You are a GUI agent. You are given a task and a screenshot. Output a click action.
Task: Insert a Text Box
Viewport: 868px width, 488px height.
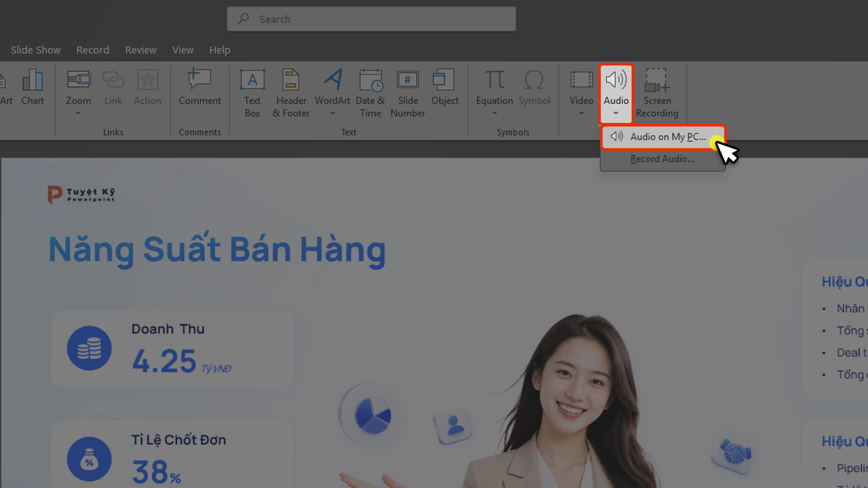tap(252, 93)
